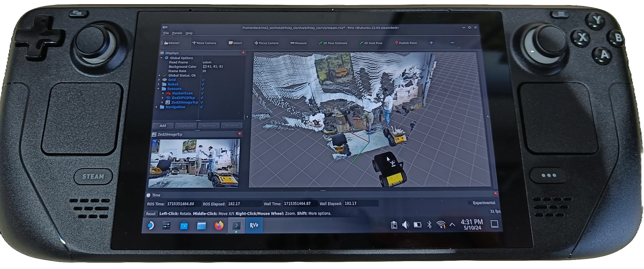
Task: Expand the Navigation folder
Action: pos(157,107)
